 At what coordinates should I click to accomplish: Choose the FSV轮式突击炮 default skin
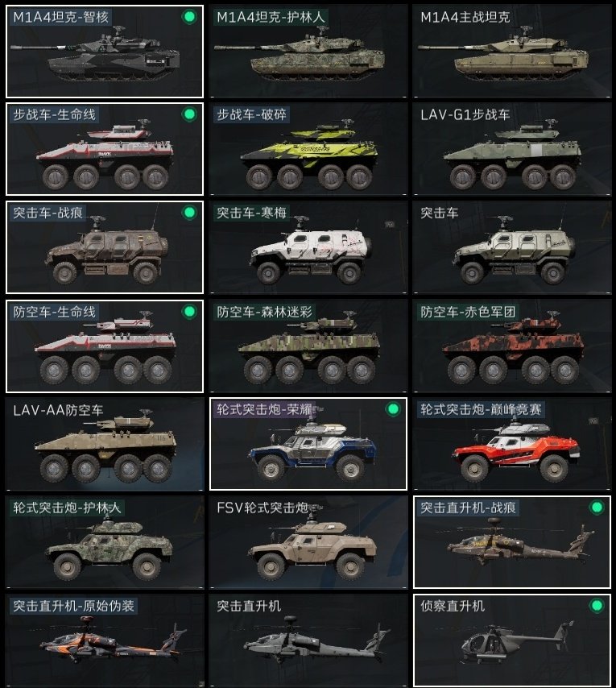[x=308, y=542]
